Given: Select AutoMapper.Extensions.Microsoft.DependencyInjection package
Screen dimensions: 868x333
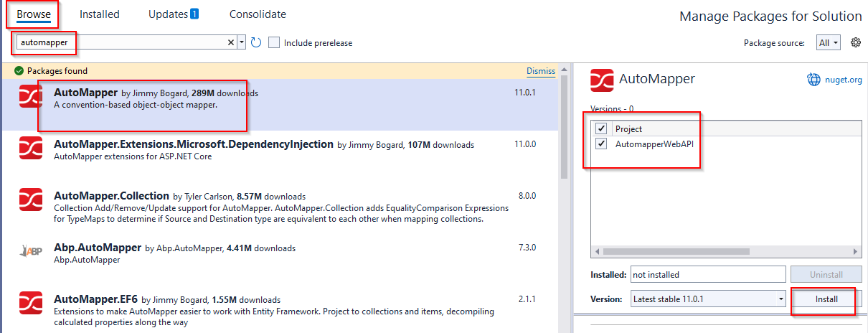Looking at the screenshot, I should [x=194, y=144].
